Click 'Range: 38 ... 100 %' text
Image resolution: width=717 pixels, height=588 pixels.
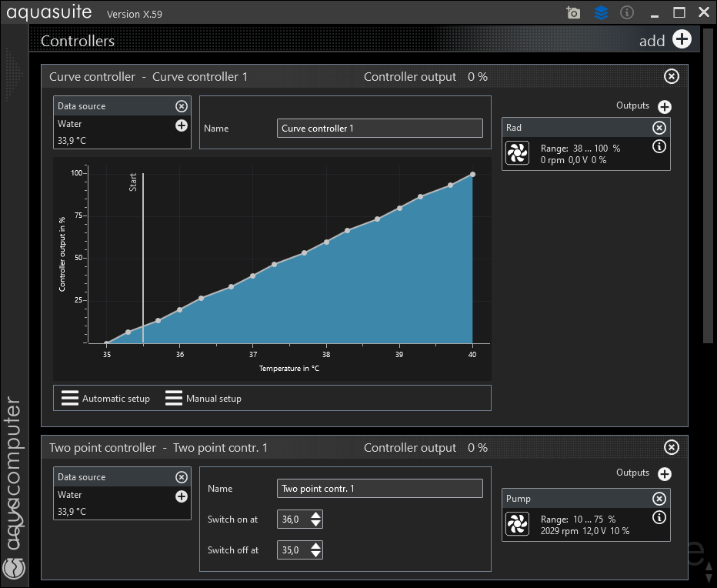(x=580, y=149)
